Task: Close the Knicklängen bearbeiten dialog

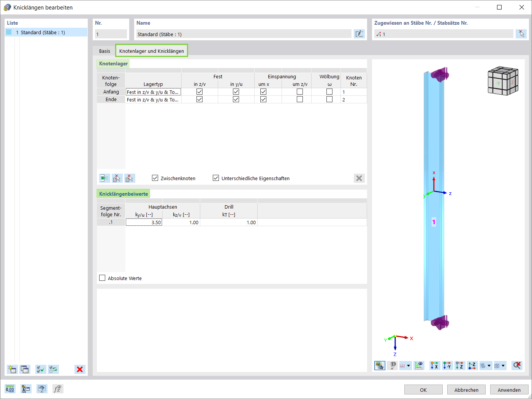Action: pos(522,7)
